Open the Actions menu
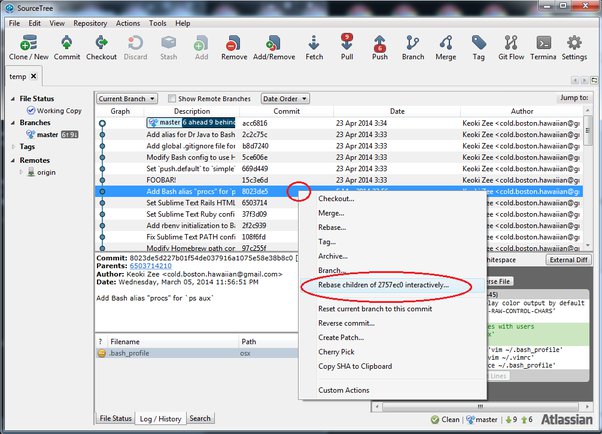 click(x=128, y=23)
